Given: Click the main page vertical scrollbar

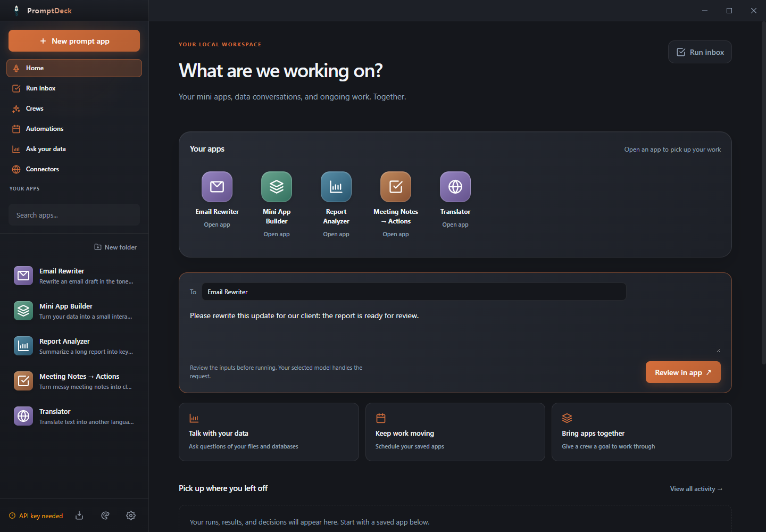Looking at the screenshot, I should [763, 194].
